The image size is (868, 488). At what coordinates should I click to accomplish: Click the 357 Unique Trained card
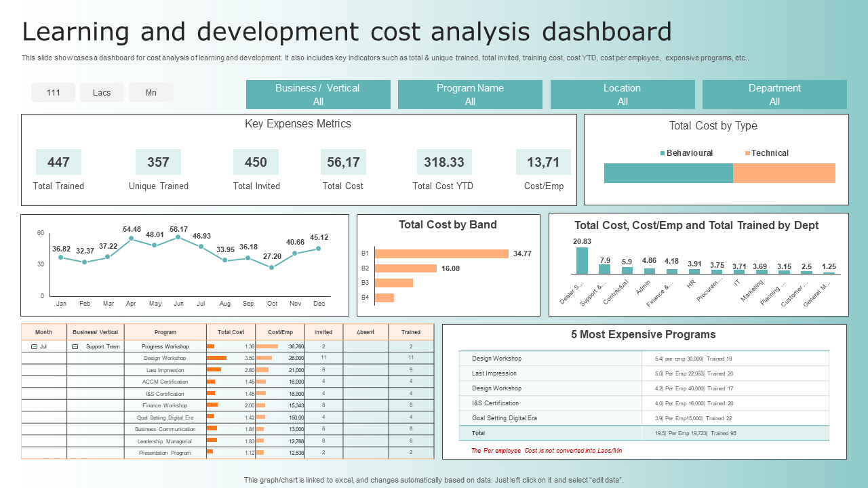pyautogui.click(x=158, y=162)
